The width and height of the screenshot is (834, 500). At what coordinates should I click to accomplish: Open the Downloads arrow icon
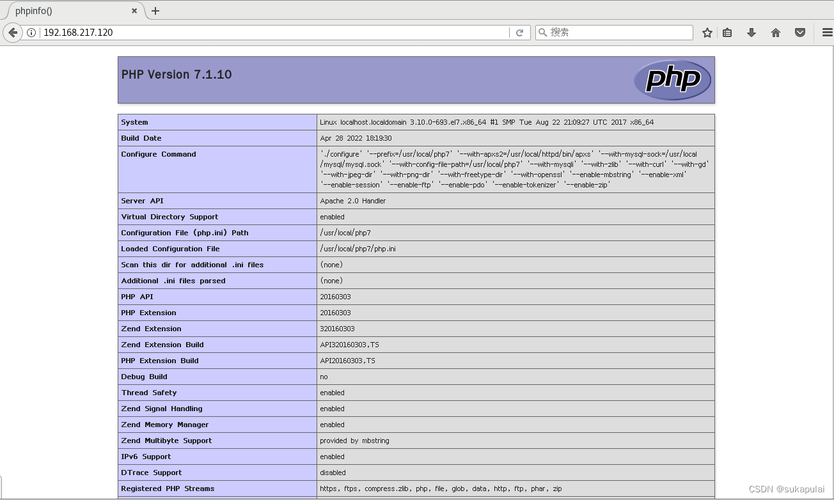point(751,32)
